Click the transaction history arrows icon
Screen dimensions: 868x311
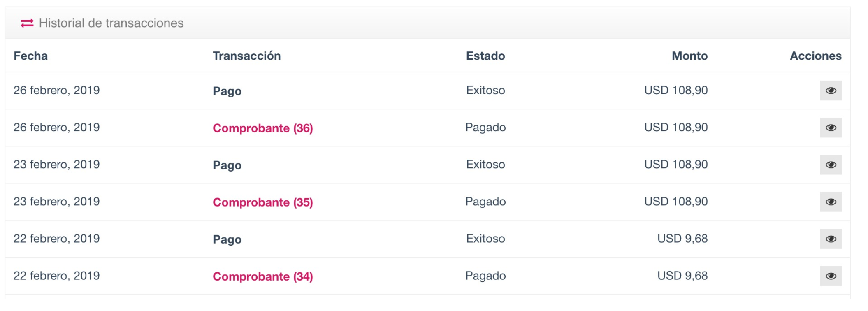27,23
